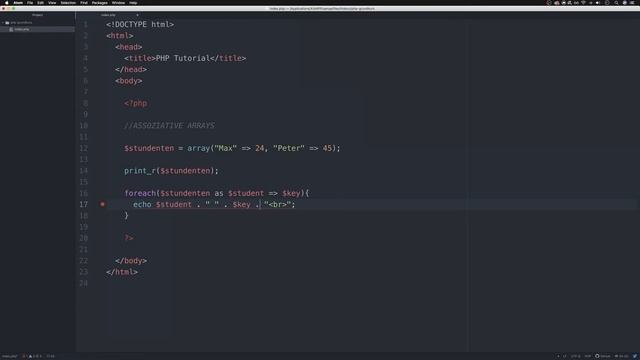Viewport: 640px width, 360px height.
Task: Open the Apple menu
Action: pyautogui.click(x=7, y=2)
